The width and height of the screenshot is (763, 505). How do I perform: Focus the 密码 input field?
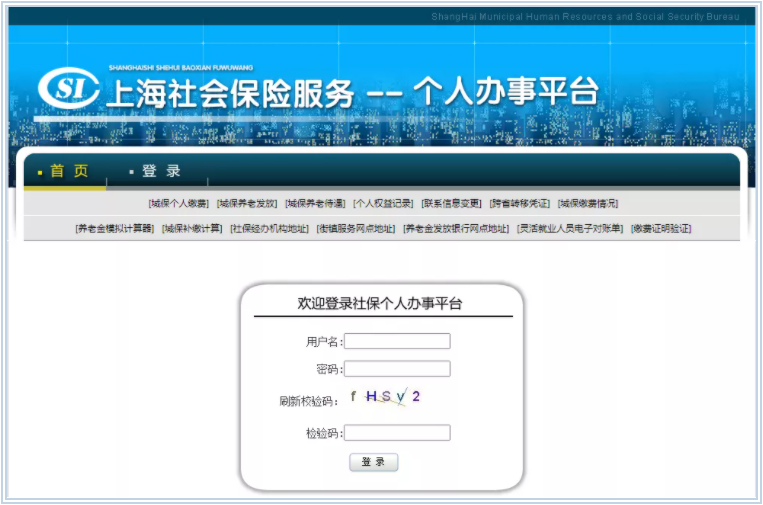click(397, 369)
